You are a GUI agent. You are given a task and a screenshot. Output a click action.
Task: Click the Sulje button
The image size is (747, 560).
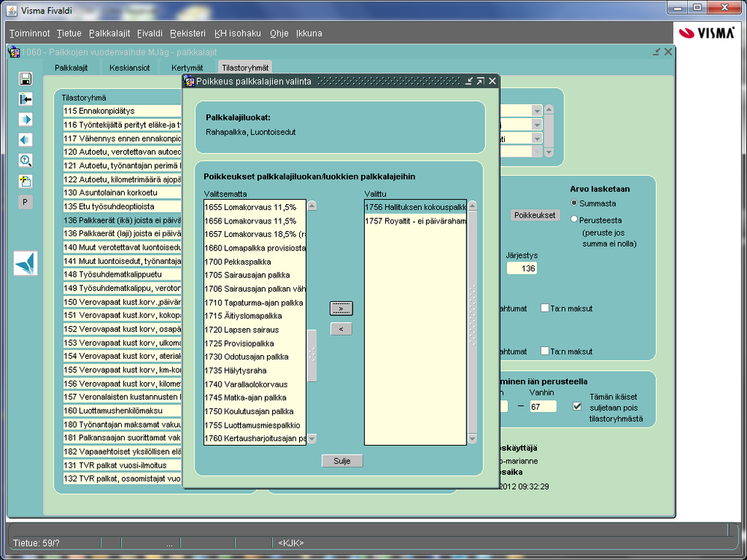coord(342,461)
